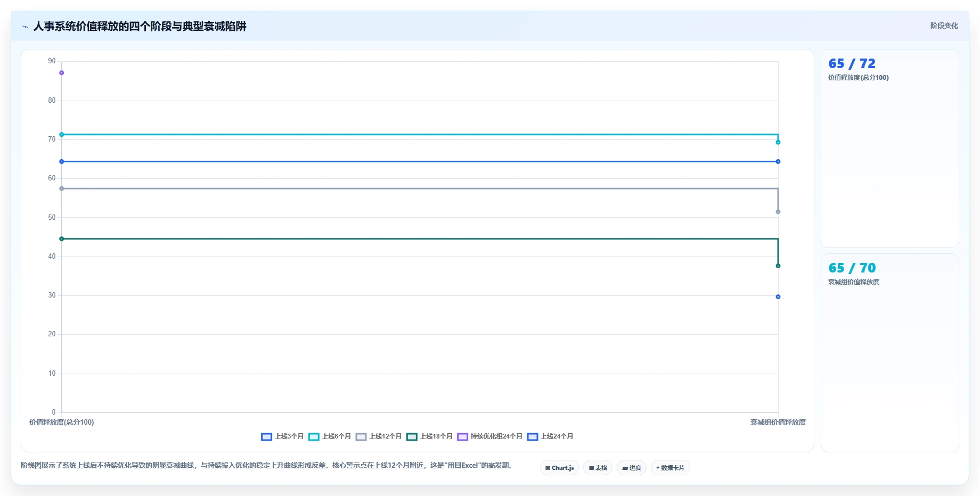Toggle the 上线24个月 legend entry
Viewport: 980px width, 496px height.
click(550, 436)
